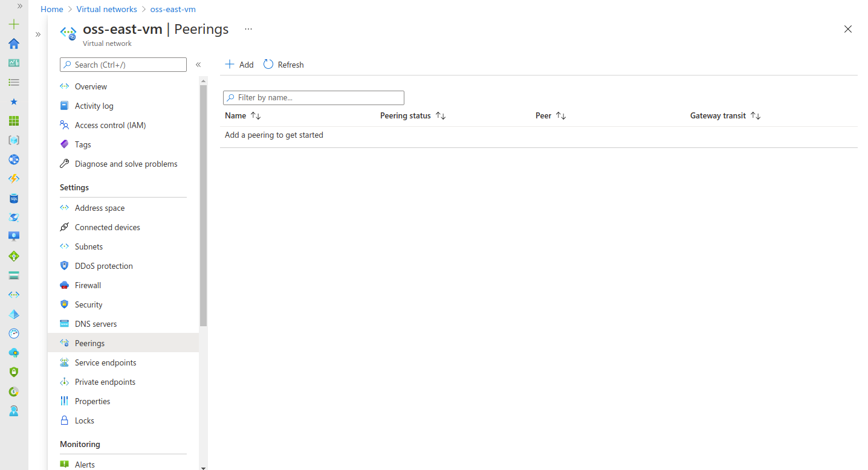The width and height of the screenshot is (868, 470).
Task: Click the Favorites star icon
Action: [14, 101]
